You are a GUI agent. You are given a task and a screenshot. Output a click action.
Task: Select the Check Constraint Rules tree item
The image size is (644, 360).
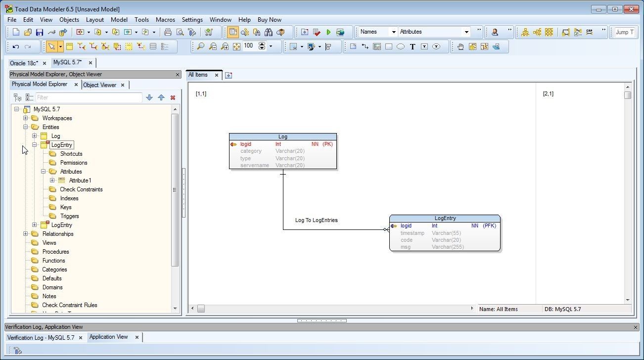[70, 305]
